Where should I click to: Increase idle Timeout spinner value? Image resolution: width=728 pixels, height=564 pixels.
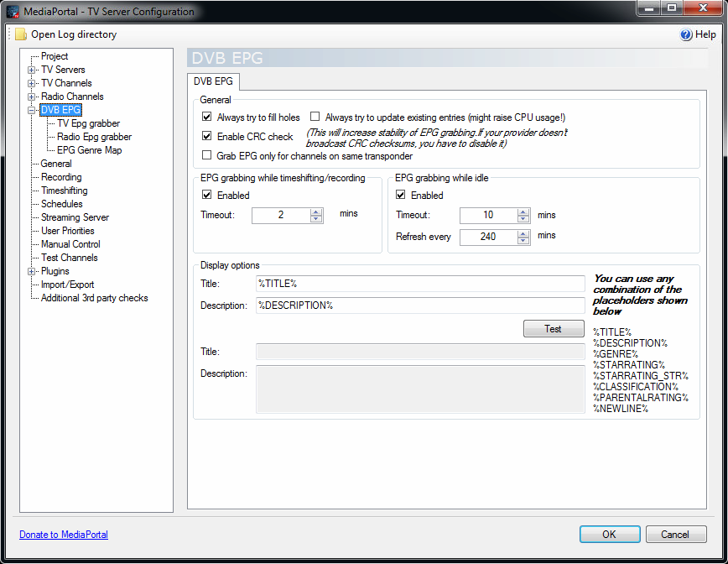(x=523, y=211)
